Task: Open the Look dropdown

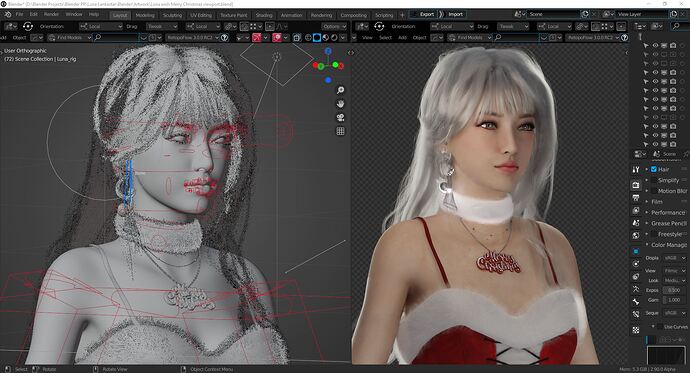Action: point(675,281)
